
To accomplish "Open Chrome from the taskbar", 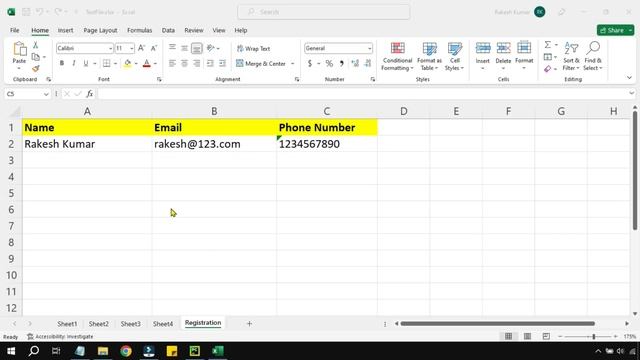I will click(126, 351).
